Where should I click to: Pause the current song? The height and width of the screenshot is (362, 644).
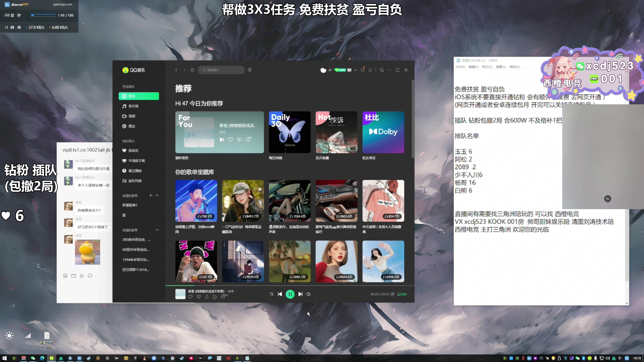click(x=290, y=294)
